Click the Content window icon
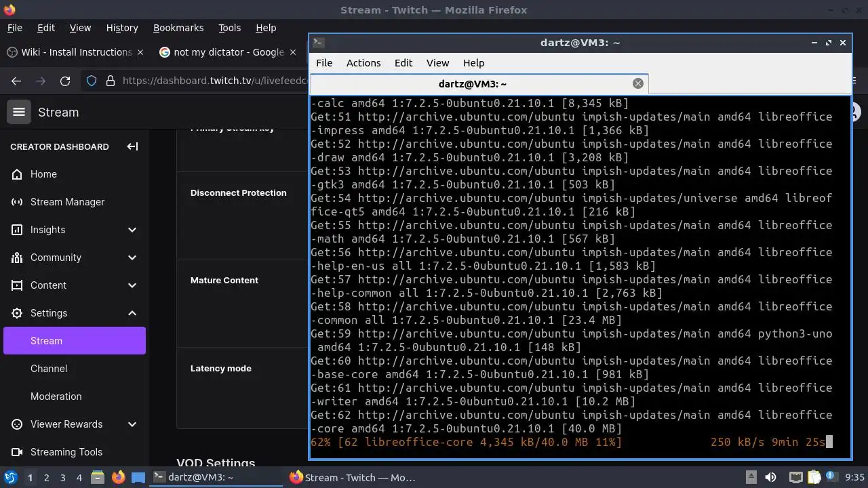Viewport: 868px width, 488px height. tap(17, 285)
